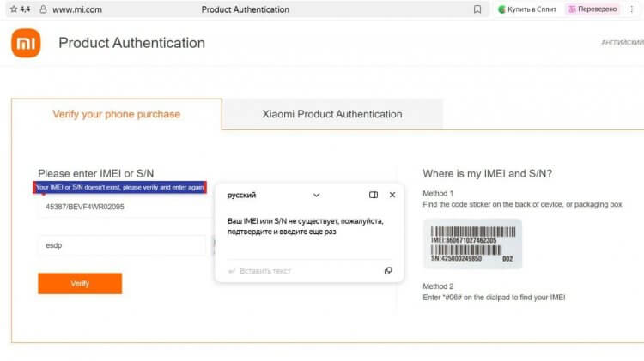Close the translation popup
Image resolution: width=644 pixels, height=361 pixels.
click(392, 195)
